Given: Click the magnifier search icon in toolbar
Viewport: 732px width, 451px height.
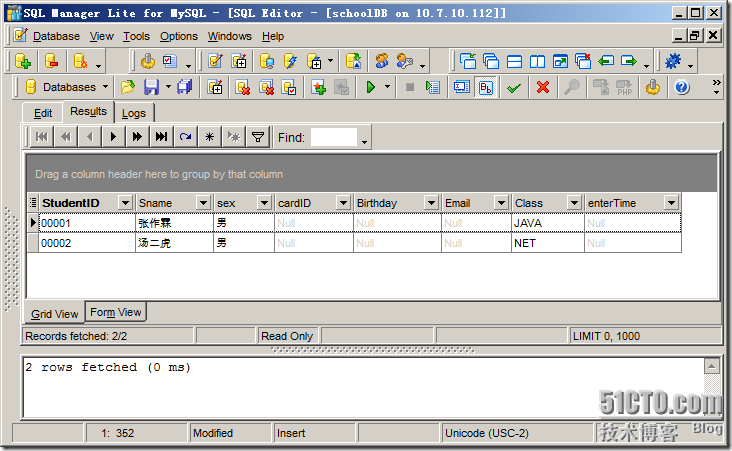Looking at the screenshot, I should pos(571,87).
